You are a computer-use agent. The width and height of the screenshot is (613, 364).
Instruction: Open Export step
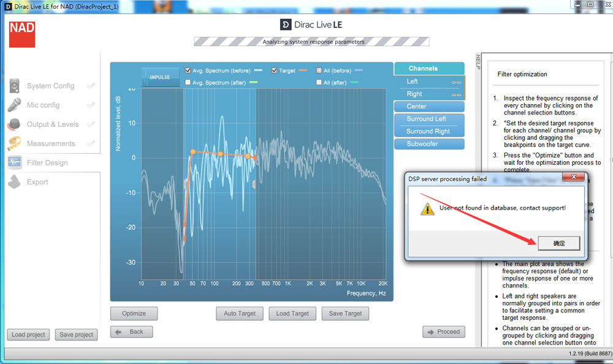point(37,182)
